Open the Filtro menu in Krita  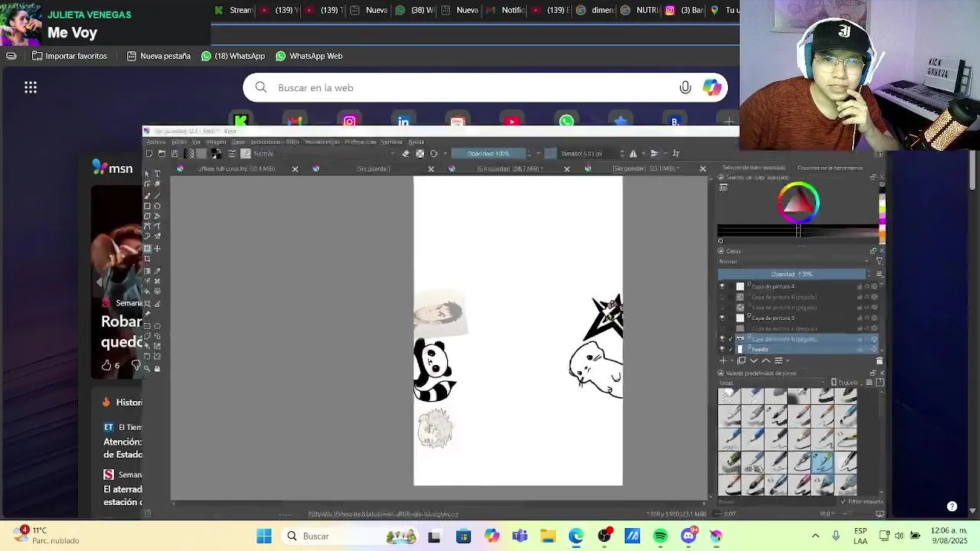[x=292, y=142]
